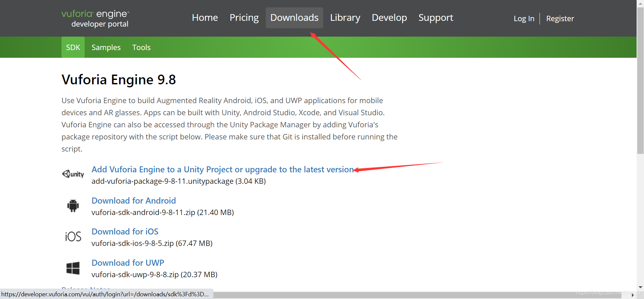Open the Home menu item
Viewport: 644px width, 299px height.
[x=205, y=17]
